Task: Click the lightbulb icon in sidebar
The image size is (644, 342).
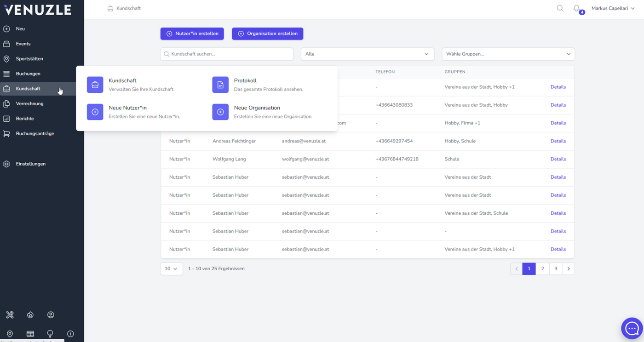Action: pos(51,334)
